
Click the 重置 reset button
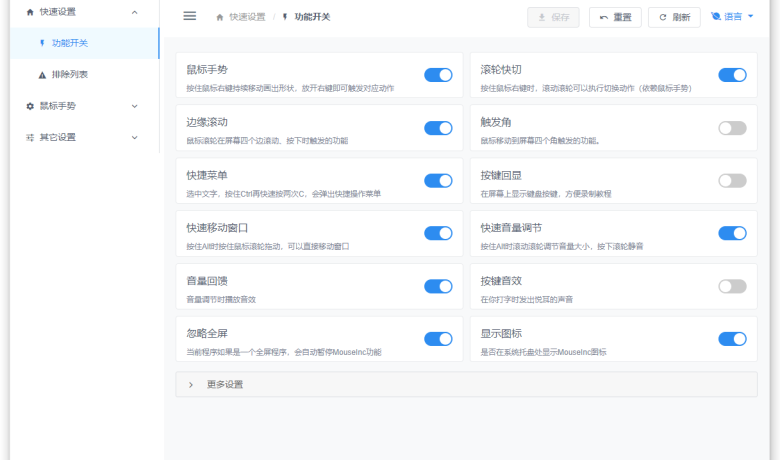615,17
